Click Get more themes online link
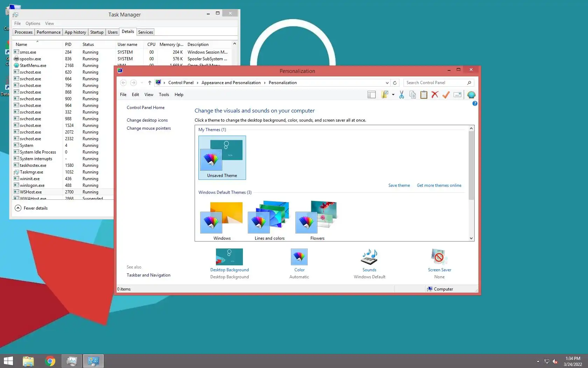588x368 pixels. [x=439, y=185]
